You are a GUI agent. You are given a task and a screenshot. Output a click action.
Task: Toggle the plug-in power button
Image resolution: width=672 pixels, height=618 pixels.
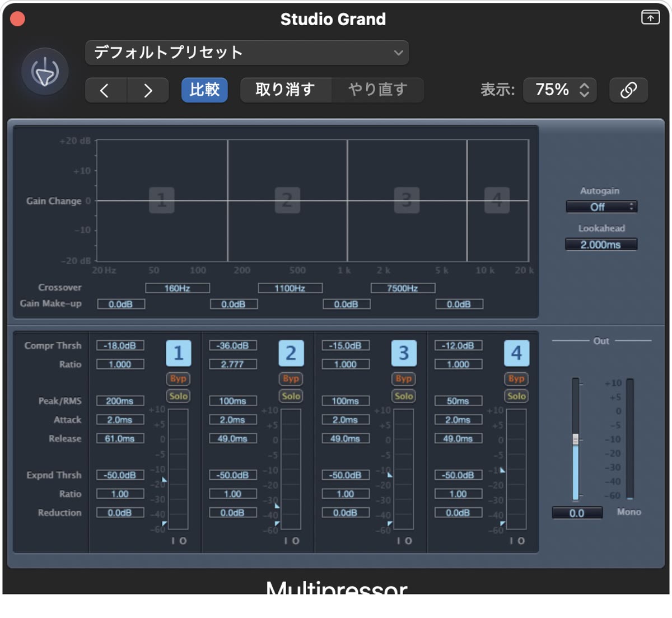(45, 72)
